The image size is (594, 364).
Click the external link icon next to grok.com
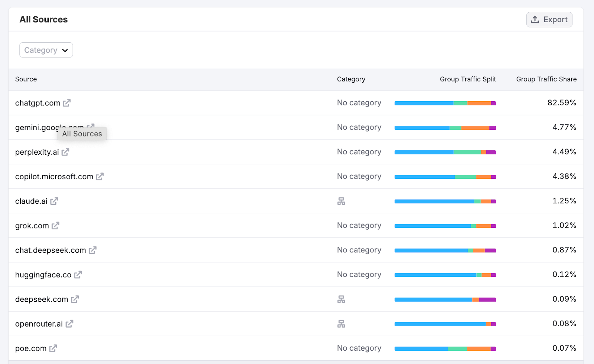click(55, 226)
